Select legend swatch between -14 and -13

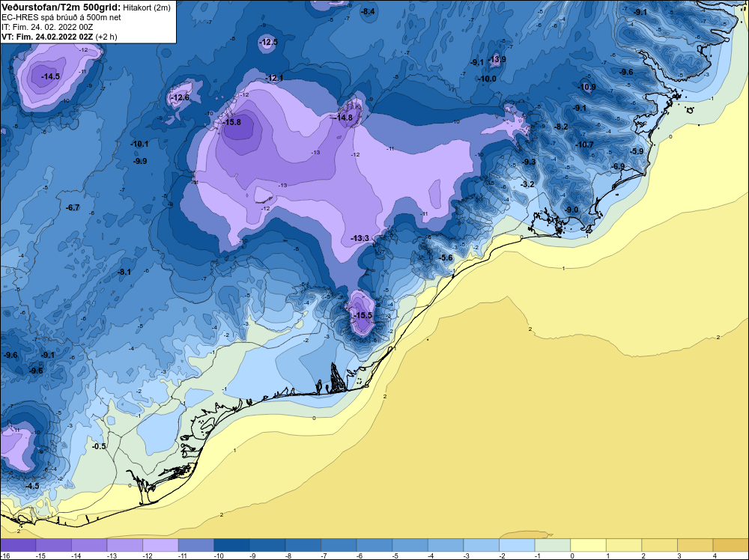(89, 545)
